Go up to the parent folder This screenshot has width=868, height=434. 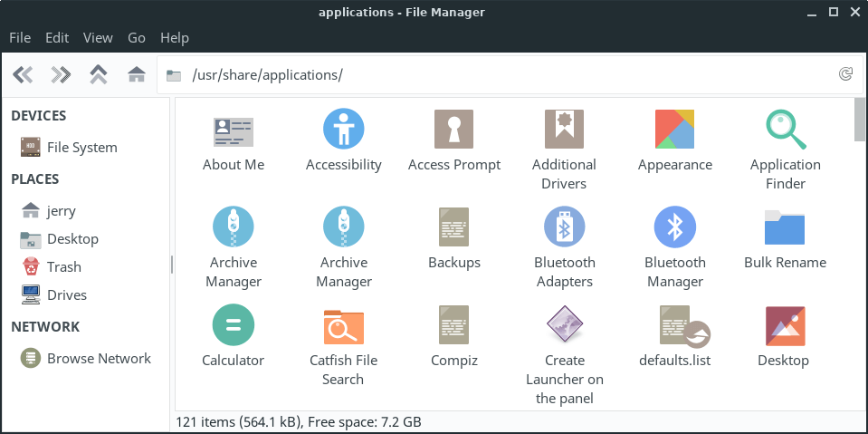99,74
